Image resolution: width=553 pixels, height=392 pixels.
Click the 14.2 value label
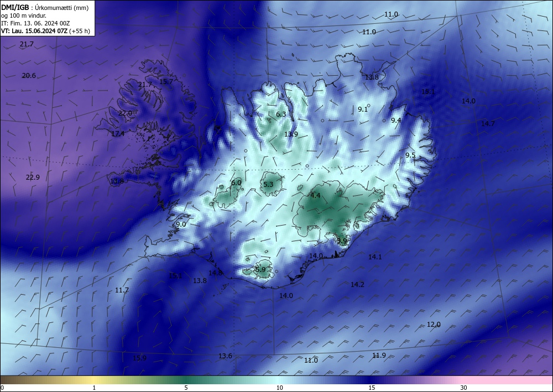click(357, 285)
